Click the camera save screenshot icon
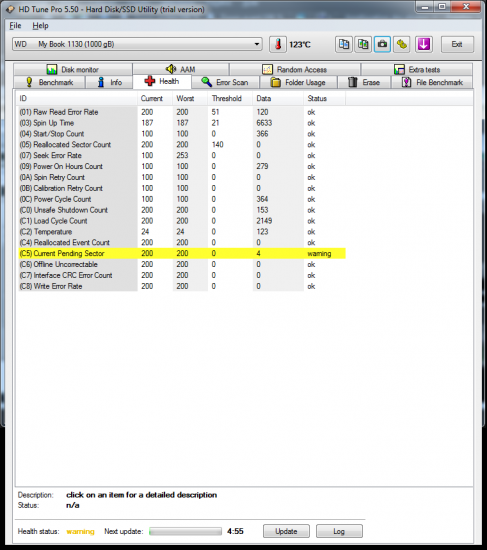This screenshot has width=487, height=550. click(382, 45)
